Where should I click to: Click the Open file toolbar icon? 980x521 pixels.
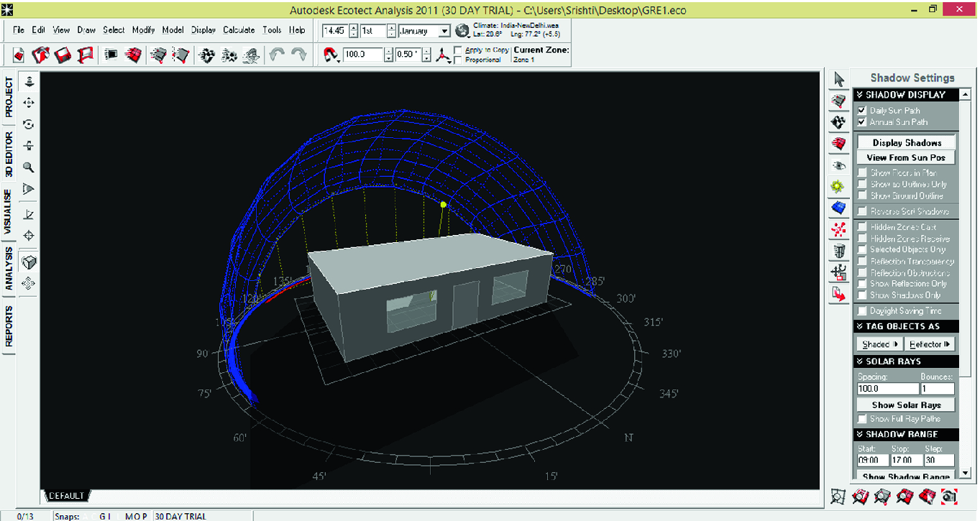click(42, 55)
